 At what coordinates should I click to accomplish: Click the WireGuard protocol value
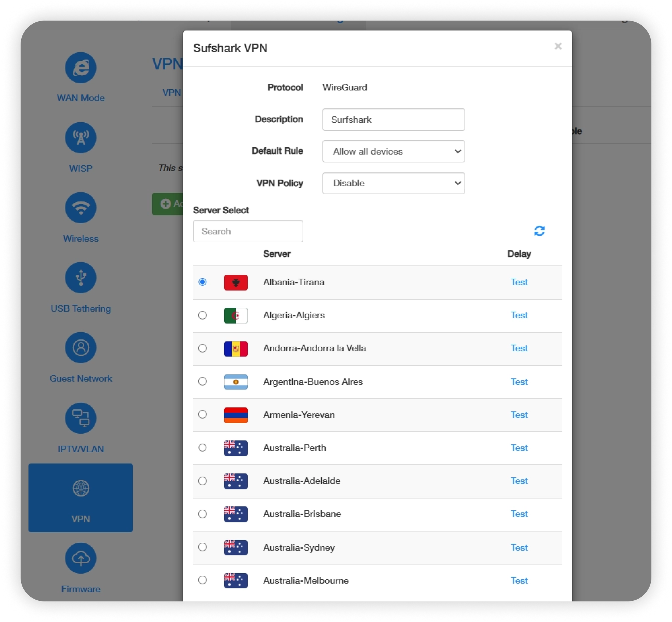pos(345,87)
